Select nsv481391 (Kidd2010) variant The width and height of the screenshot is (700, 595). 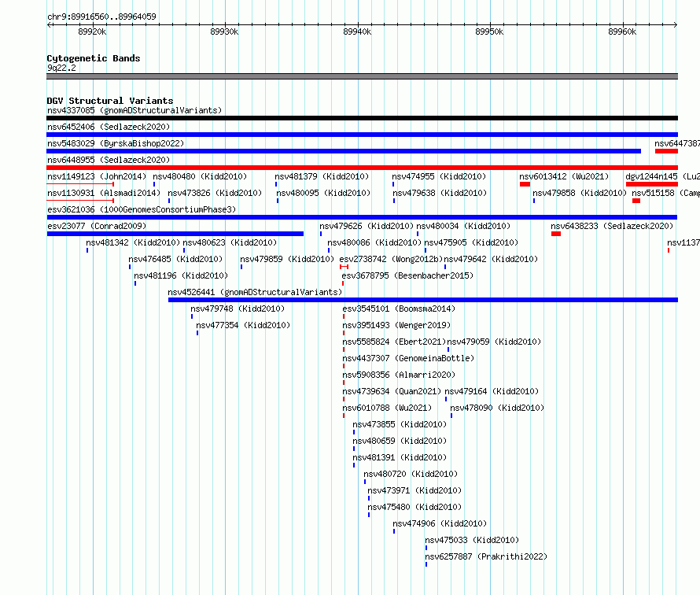coord(400,457)
